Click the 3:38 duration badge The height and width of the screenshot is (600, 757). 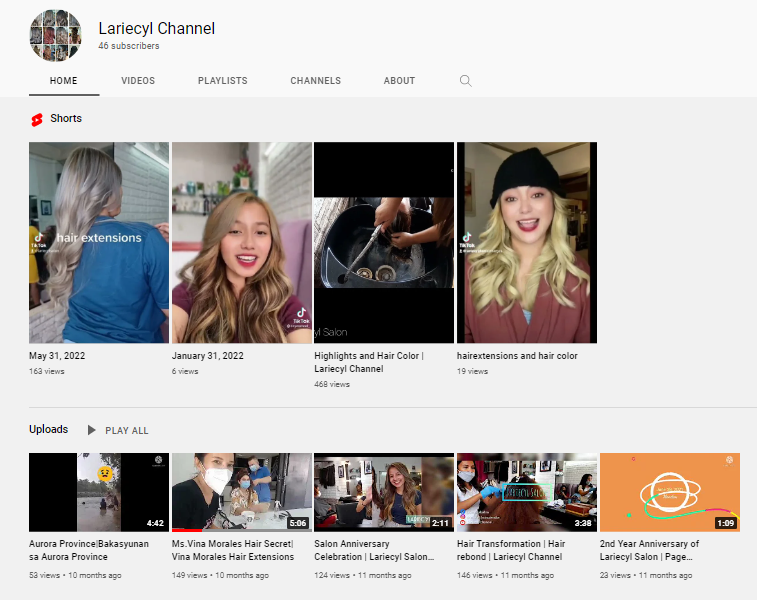point(583,523)
